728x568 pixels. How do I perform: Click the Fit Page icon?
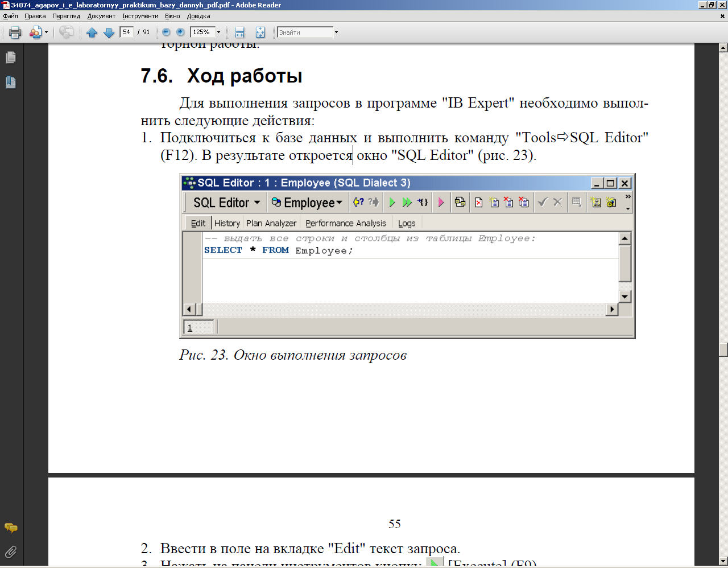[x=260, y=32]
